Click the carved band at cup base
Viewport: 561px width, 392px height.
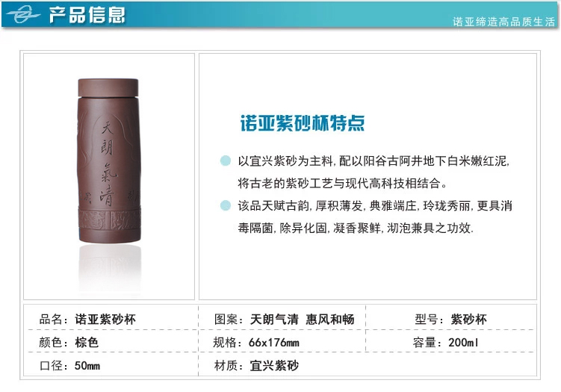[110, 219]
